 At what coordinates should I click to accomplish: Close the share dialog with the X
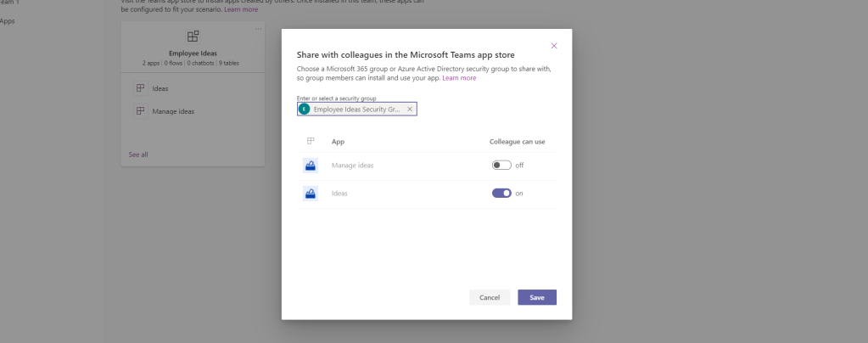tap(554, 45)
